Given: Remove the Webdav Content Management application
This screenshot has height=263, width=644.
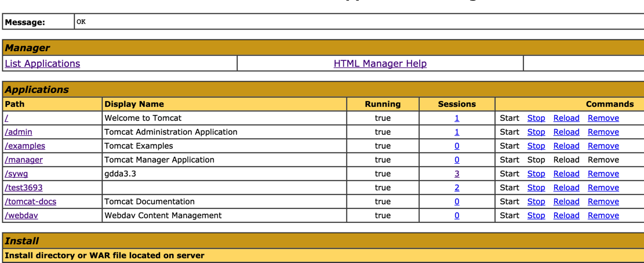Looking at the screenshot, I should [603, 215].
